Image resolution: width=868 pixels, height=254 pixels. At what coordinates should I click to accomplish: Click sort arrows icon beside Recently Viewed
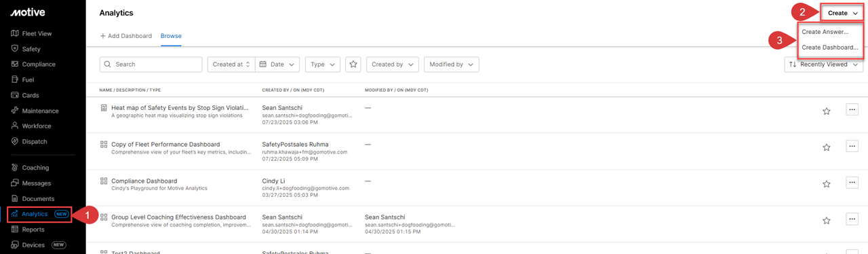pyautogui.click(x=793, y=65)
